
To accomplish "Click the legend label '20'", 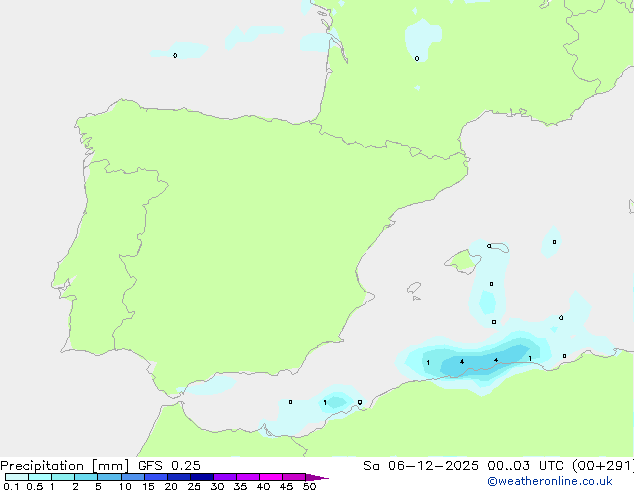I will pos(171,486).
